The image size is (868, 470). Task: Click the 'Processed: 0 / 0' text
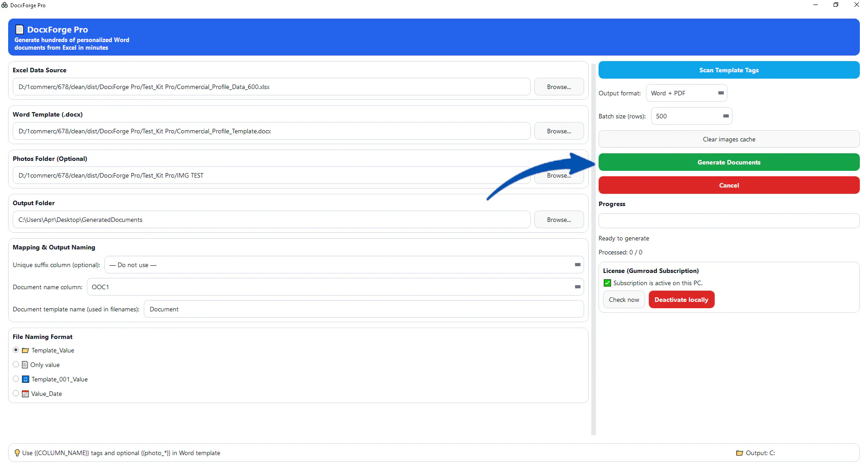(x=620, y=253)
